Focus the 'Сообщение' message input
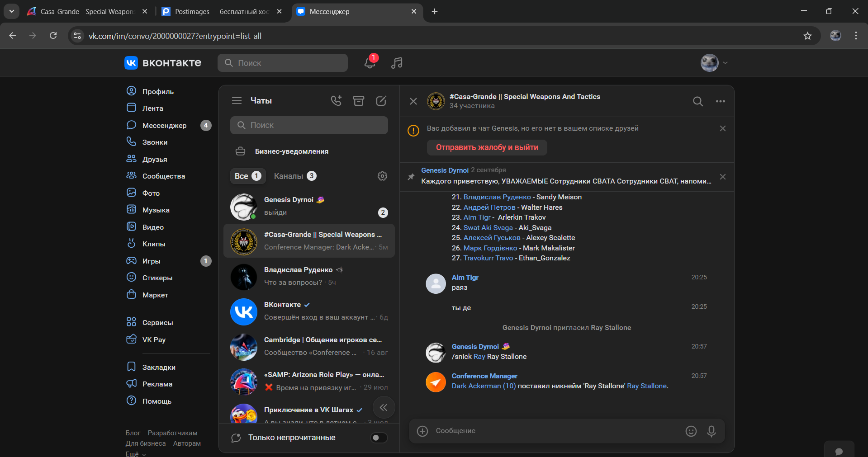The height and width of the screenshot is (457, 868). pos(556,431)
